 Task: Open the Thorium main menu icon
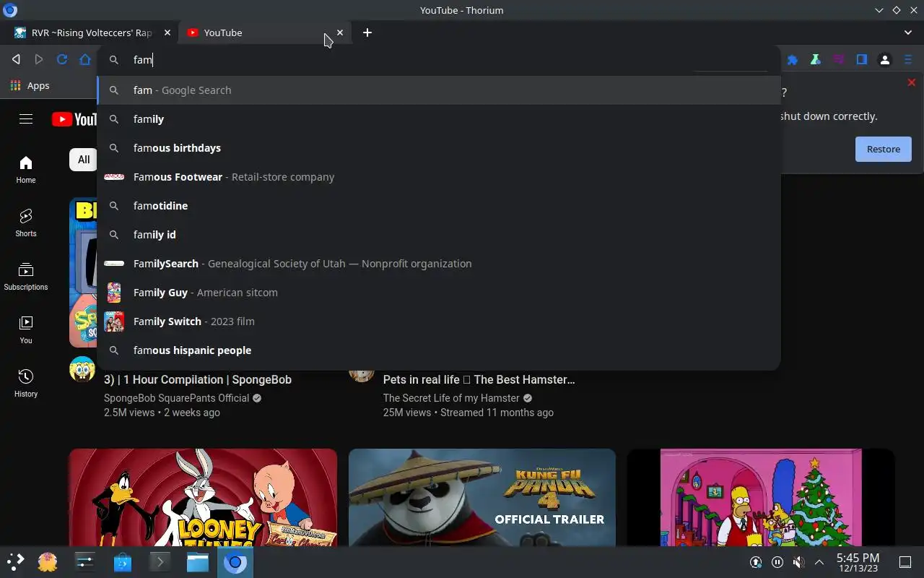908,60
